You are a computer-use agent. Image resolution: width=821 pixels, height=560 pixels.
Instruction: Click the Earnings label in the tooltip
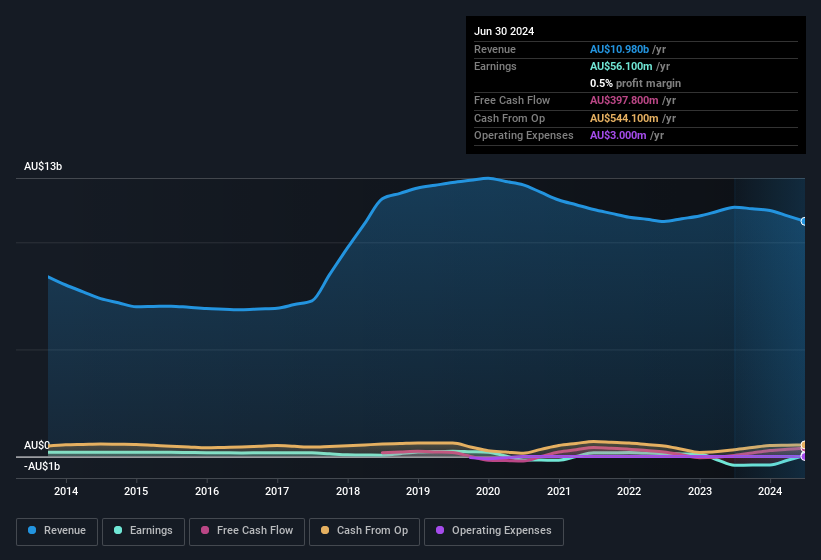[495, 66]
